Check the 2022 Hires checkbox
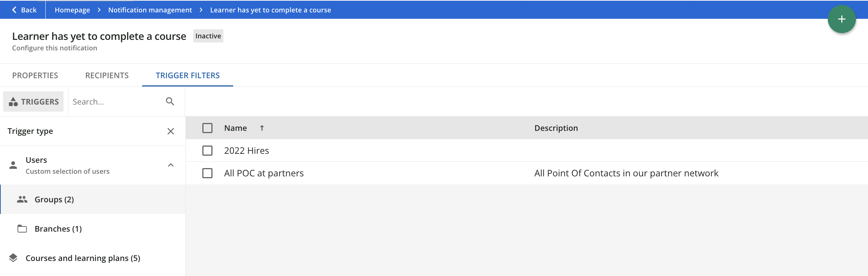This screenshot has width=868, height=276. point(207,150)
